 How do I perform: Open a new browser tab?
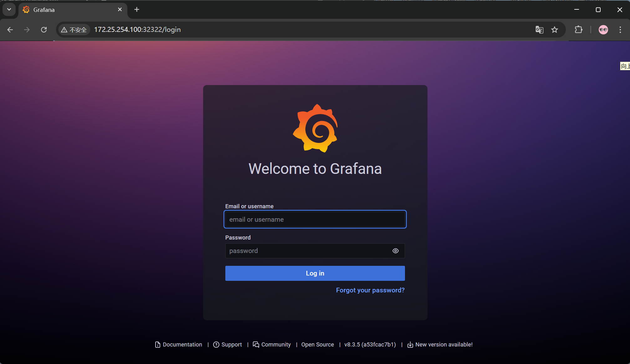137,10
